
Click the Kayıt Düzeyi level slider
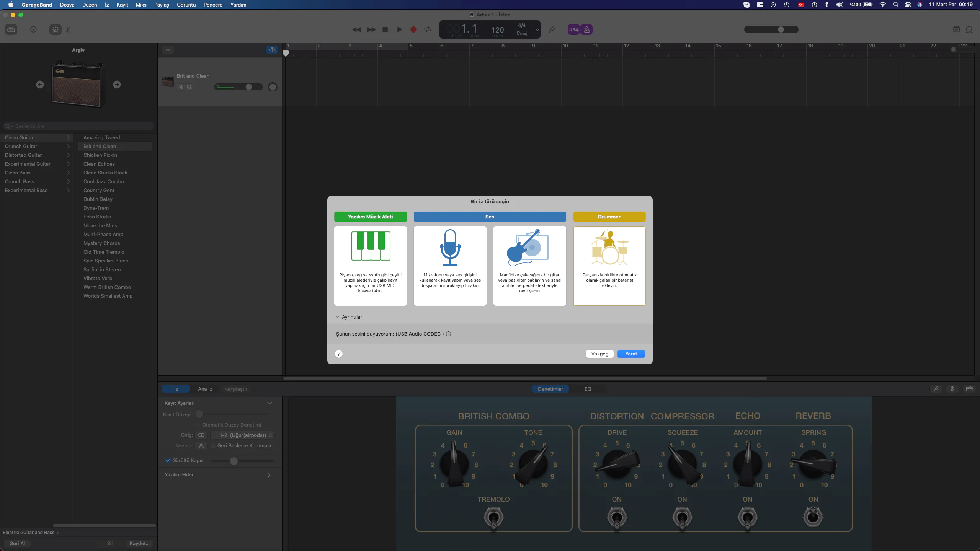[x=199, y=414]
